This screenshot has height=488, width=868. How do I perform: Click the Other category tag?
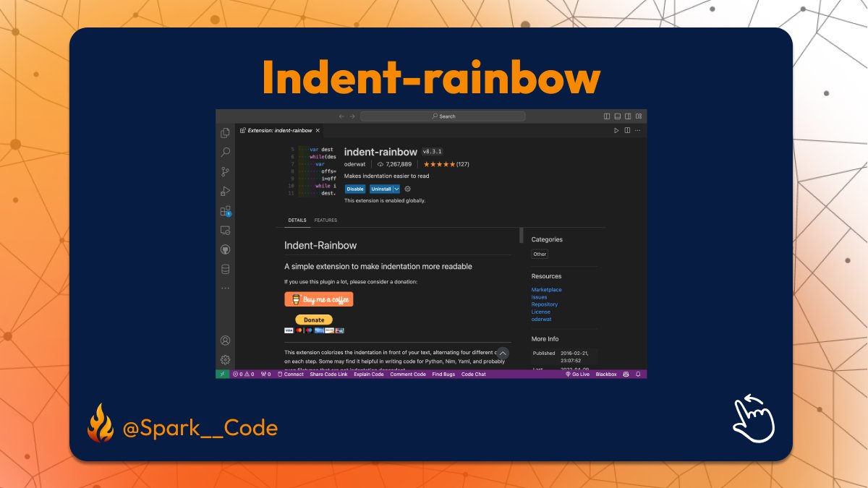(540, 254)
